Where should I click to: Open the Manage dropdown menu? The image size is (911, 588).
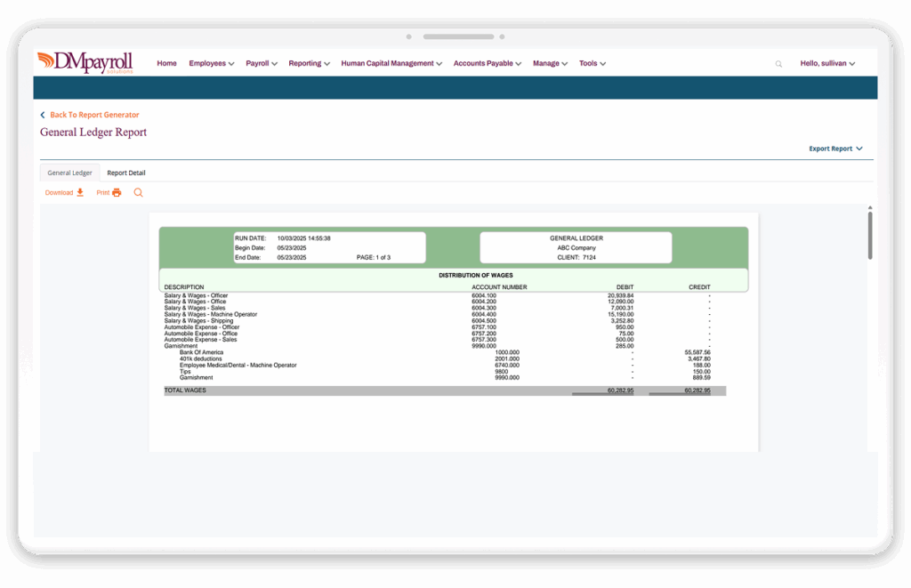click(550, 63)
